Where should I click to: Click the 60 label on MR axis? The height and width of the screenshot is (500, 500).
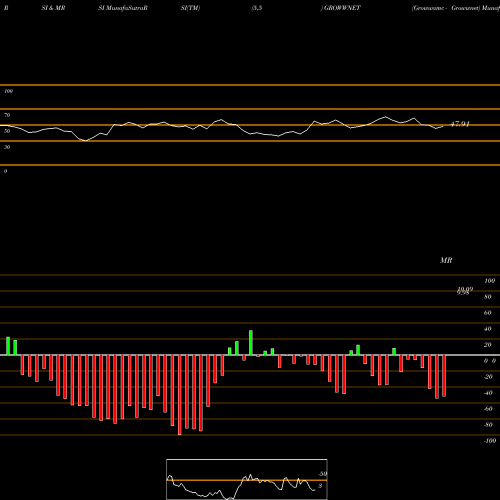click(488, 313)
